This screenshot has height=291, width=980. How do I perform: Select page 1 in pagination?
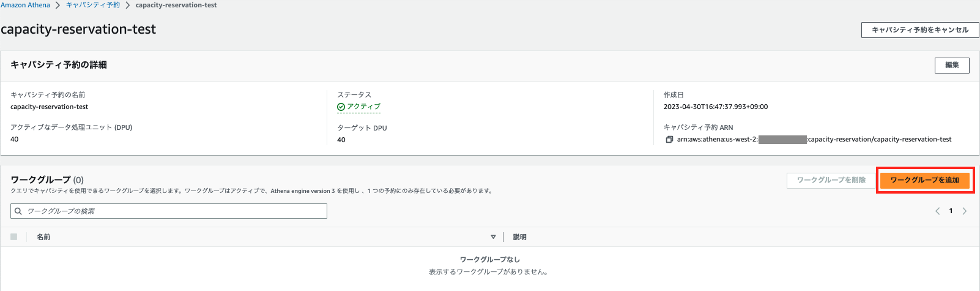pos(951,211)
